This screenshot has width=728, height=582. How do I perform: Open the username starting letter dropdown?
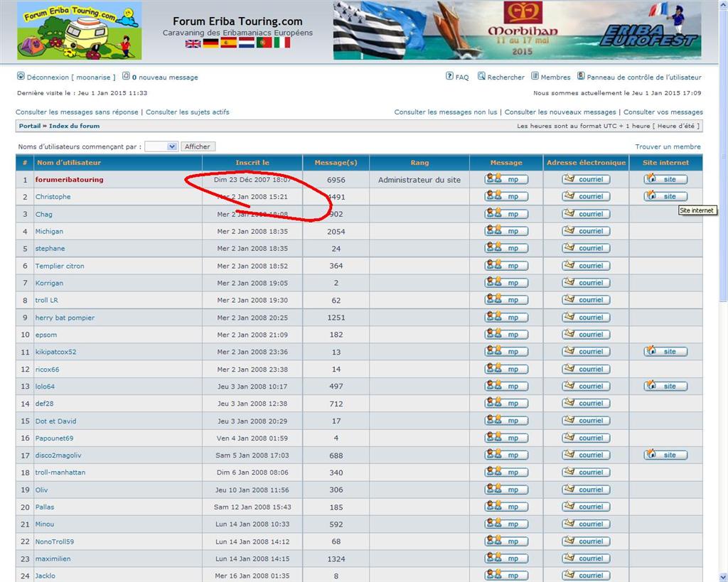tap(161, 146)
